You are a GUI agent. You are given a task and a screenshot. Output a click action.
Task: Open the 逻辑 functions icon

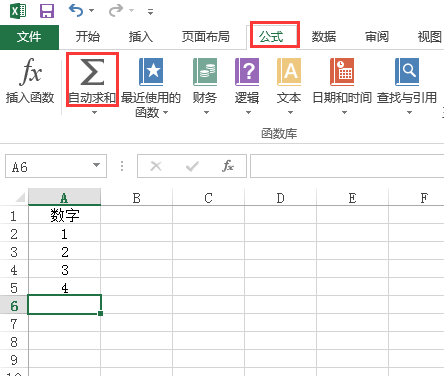click(247, 72)
